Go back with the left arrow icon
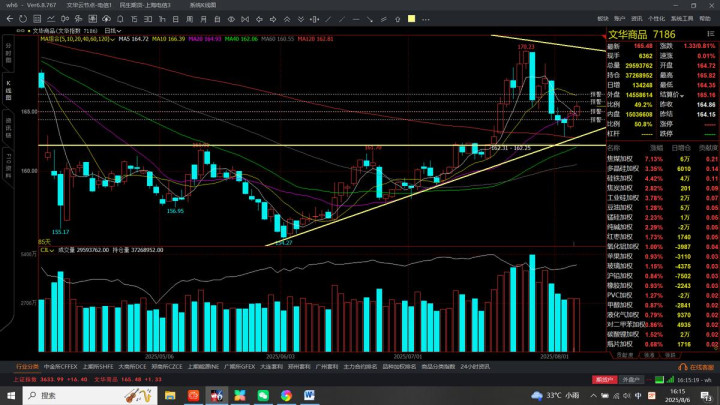 (x=10, y=19)
